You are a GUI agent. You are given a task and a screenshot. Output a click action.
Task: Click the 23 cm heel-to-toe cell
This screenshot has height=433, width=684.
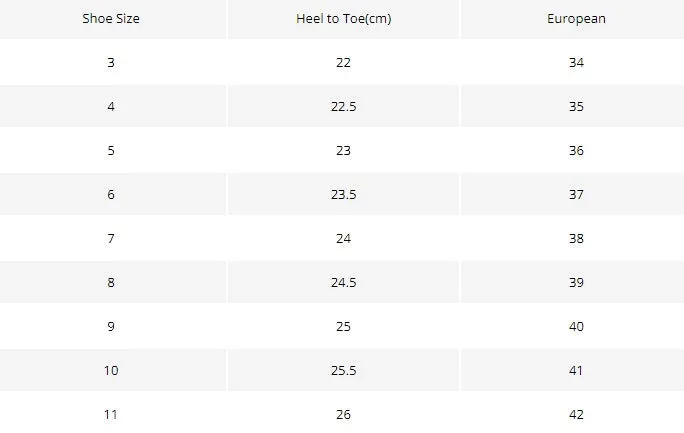pyautogui.click(x=343, y=150)
